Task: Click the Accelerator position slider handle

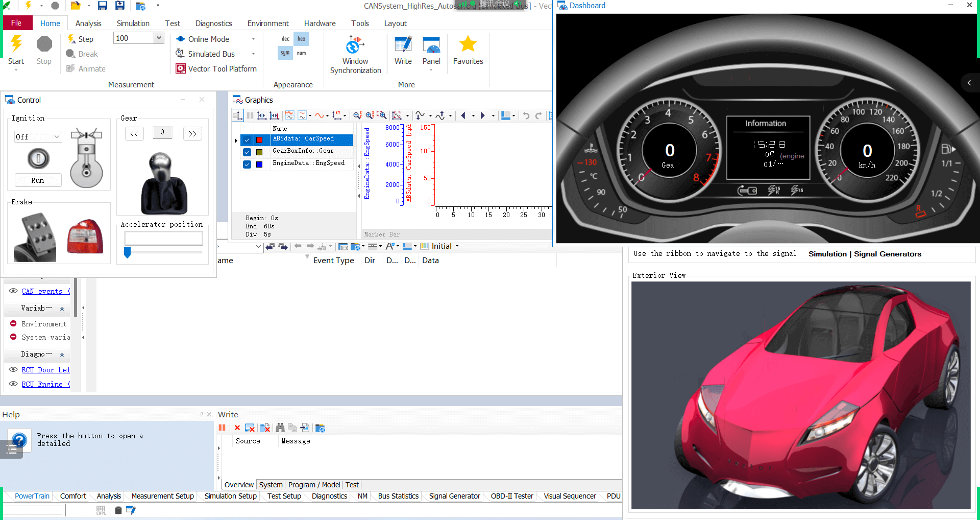Action: (128, 252)
